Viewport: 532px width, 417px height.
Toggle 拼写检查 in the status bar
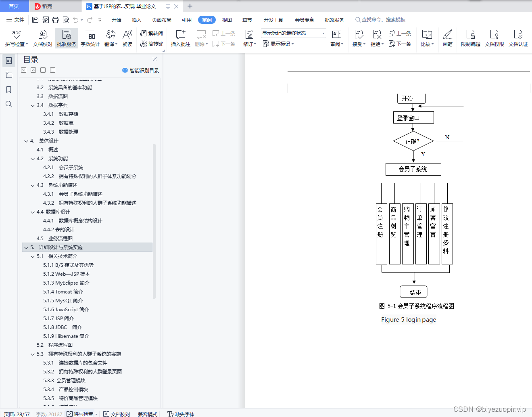click(82, 414)
